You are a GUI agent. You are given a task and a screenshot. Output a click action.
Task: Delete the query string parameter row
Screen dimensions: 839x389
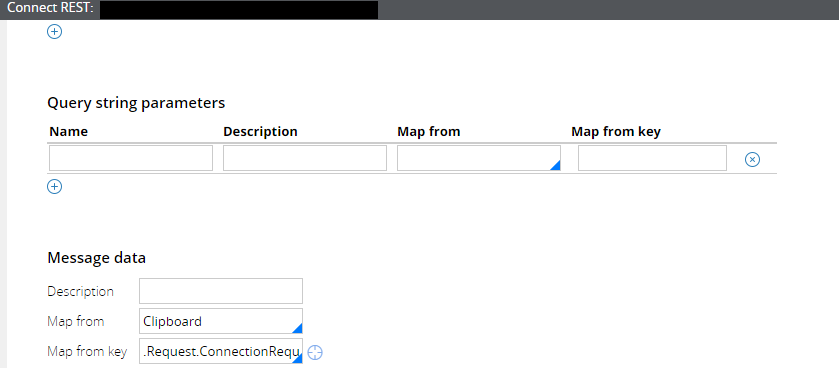tap(752, 159)
